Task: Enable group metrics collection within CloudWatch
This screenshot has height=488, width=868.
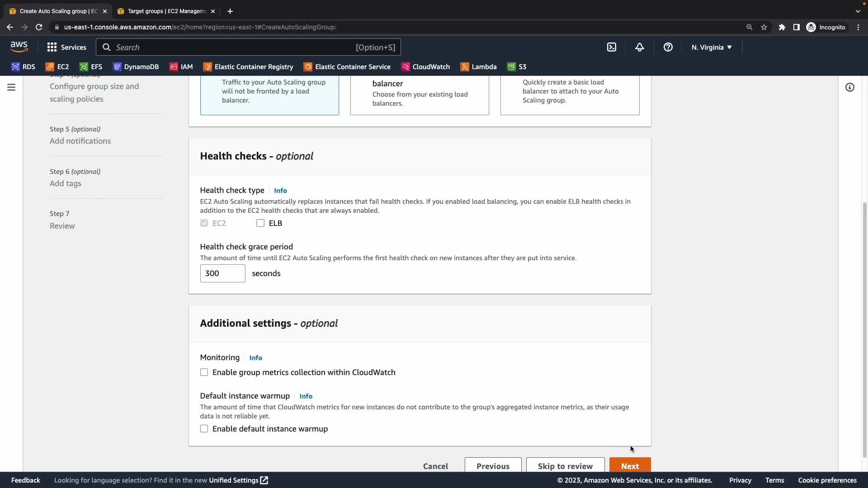Action: click(204, 372)
